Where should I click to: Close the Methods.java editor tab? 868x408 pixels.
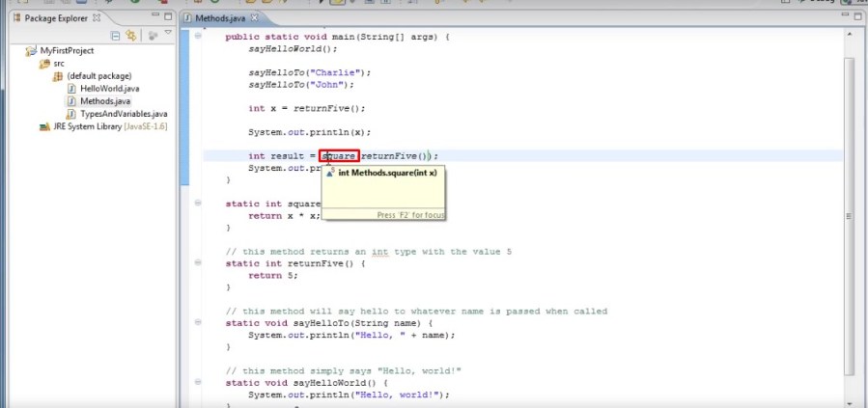tap(254, 17)
